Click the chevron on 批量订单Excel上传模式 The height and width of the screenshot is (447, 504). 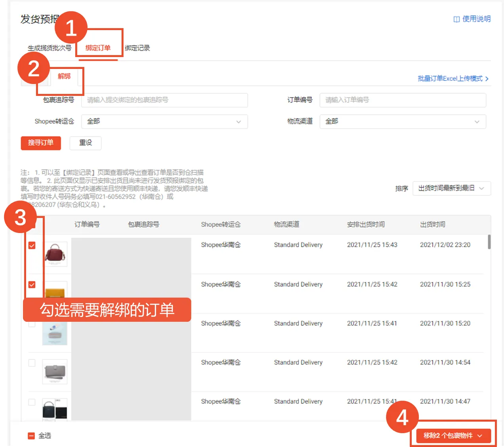click(x=486, y=78)
